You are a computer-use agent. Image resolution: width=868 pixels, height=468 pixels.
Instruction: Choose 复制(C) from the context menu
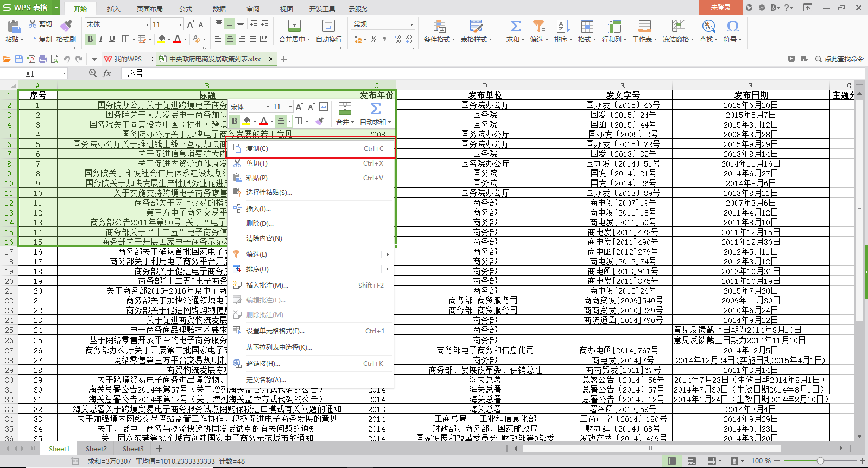(257, 148)
